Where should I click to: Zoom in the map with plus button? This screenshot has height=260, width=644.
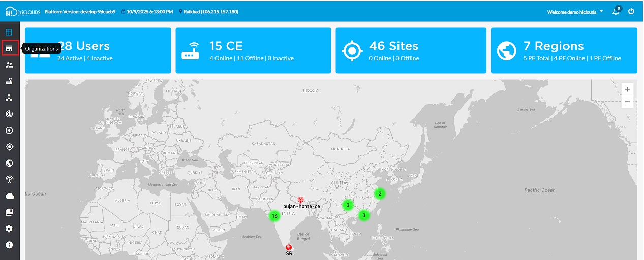coord(628,89)
